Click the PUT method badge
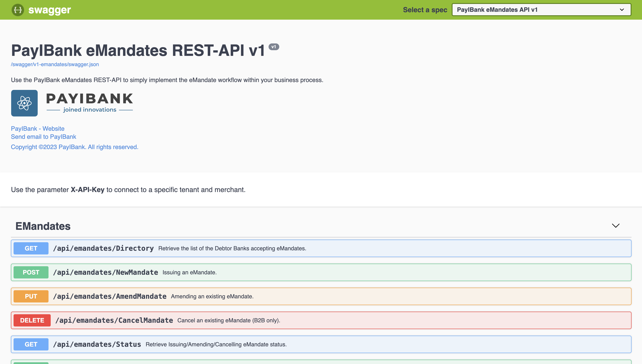This screenshot has height=364, width=642. coord(31,296)
